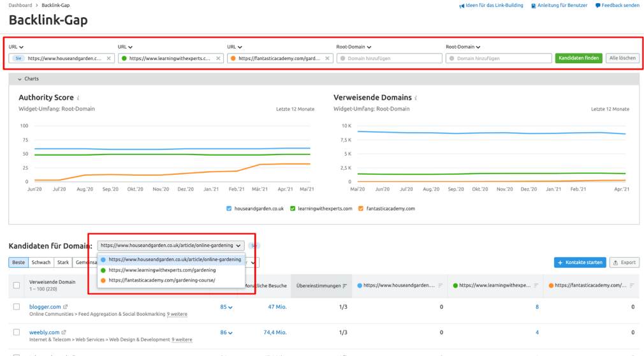
Task: Focus the first Domain hinzufügen input
Action: tap(390, 58)
